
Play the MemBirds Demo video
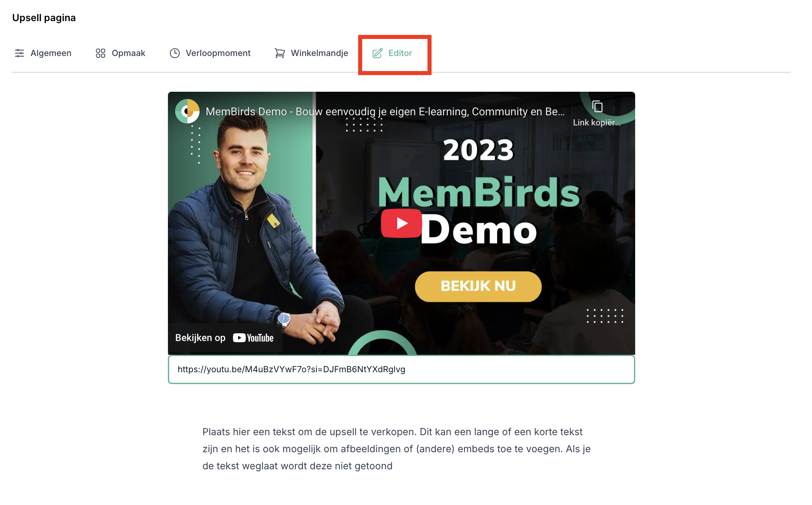click(x=402, y=223)
